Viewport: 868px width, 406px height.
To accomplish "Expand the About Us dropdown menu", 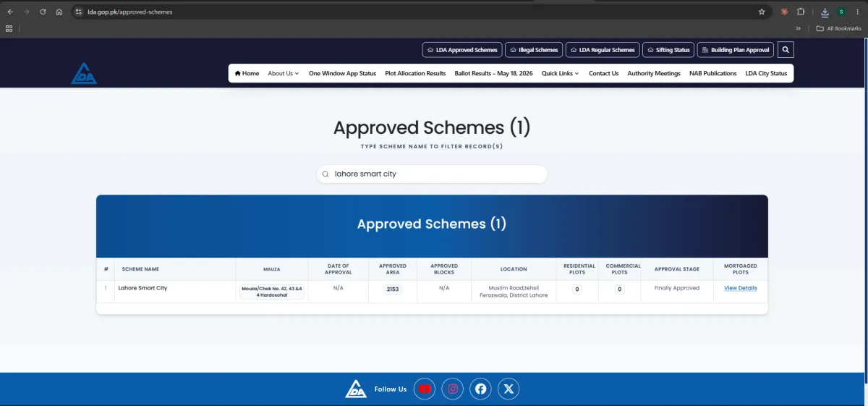I will point(284,73).
